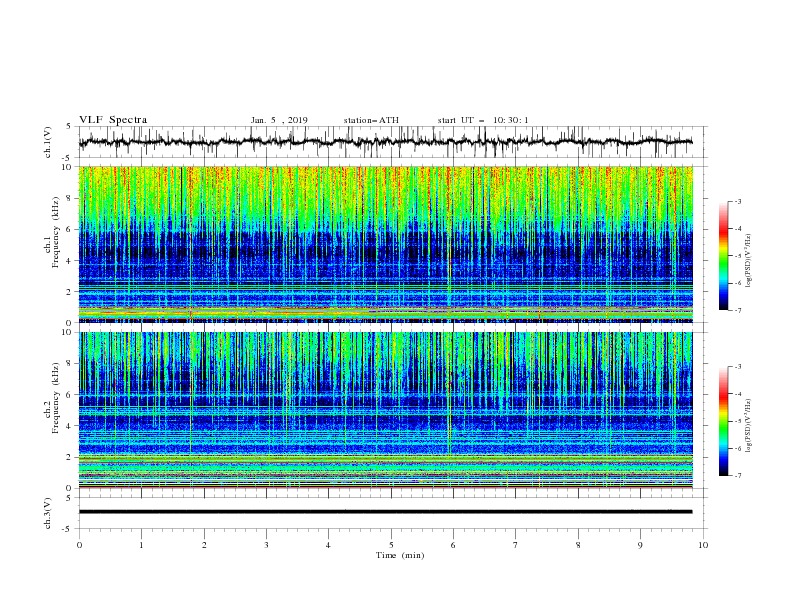Click the lower colorbar label 'log(PSD)(V²/Hz)'
Viewport: 792px width, 612px height.
[749, 426]
